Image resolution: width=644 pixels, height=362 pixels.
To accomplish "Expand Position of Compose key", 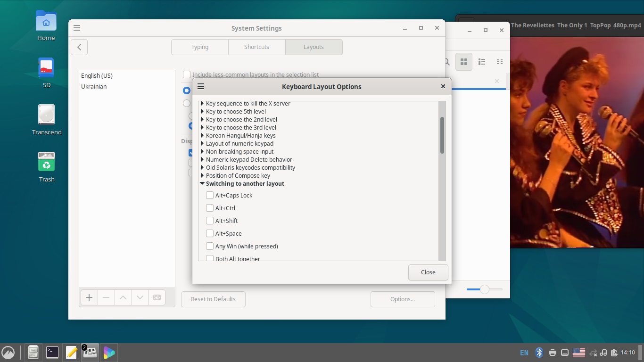I will (x=202, y=175).
